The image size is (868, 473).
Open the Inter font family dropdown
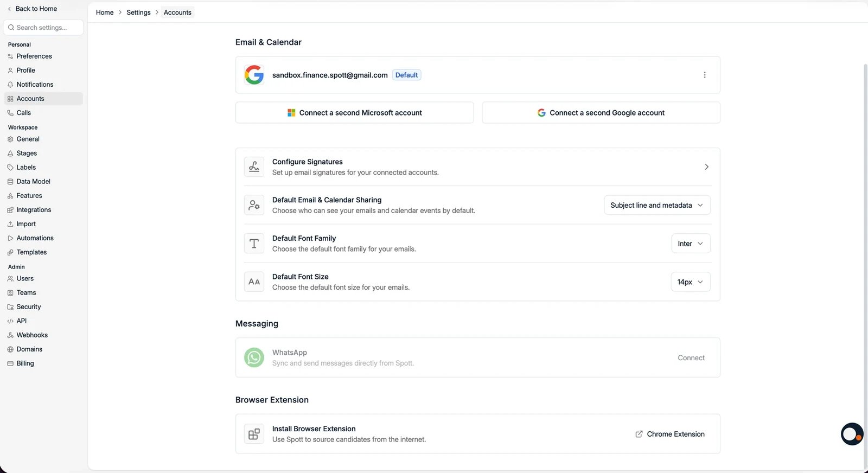tap(691, 244)
